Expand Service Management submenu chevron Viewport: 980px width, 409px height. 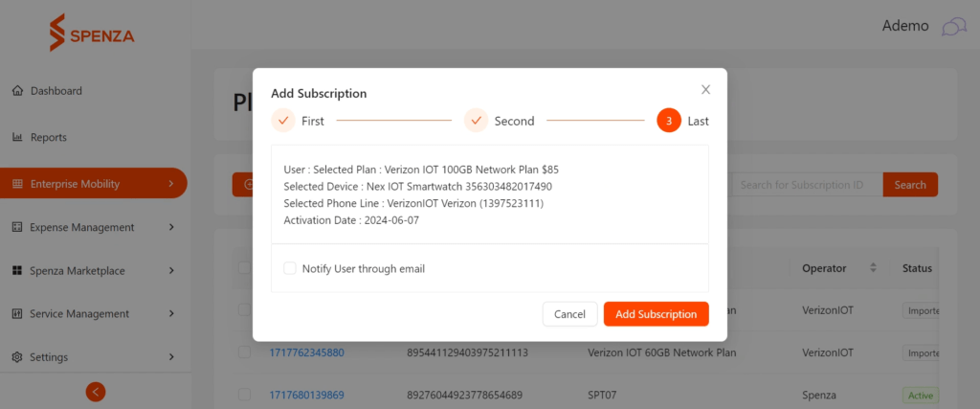(171, 313)
